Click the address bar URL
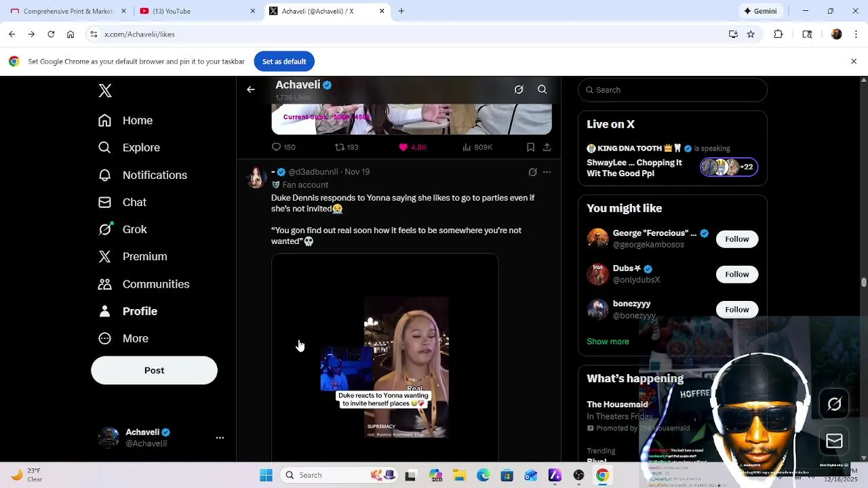868x488 pixels. pos(140,35)
